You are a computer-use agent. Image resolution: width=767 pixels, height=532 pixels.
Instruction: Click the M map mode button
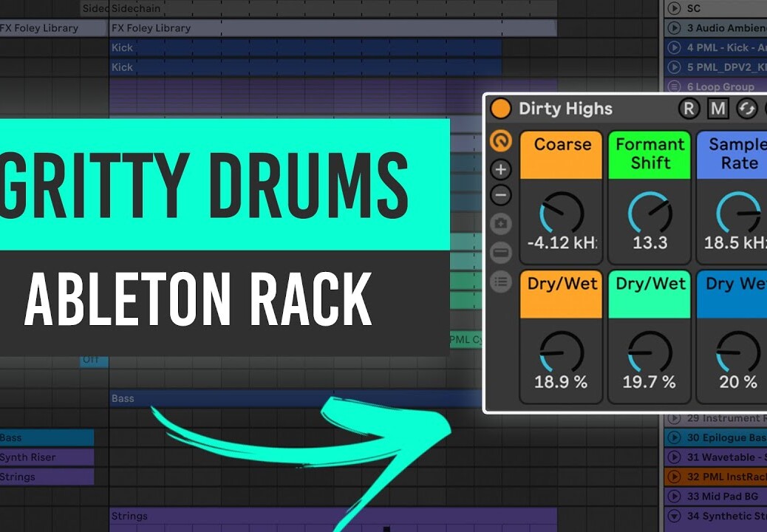[x=717, y=109]
